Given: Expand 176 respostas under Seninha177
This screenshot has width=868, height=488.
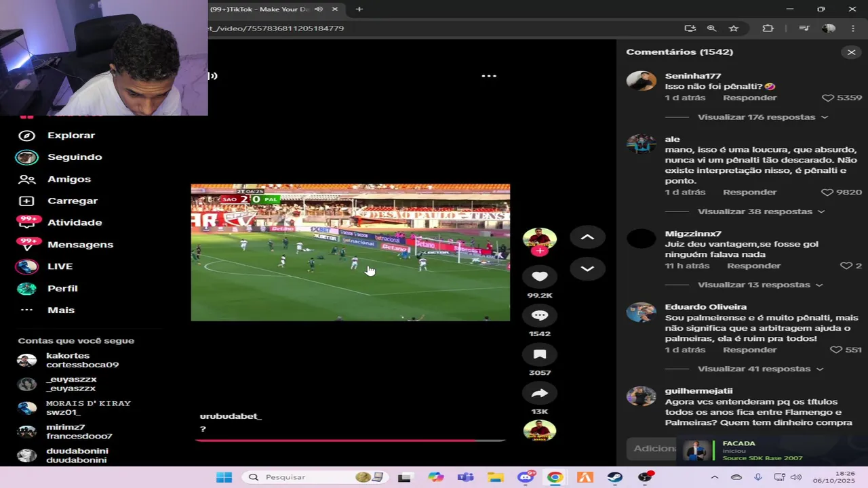Looking at the screenshot, I should pos(763,117).
